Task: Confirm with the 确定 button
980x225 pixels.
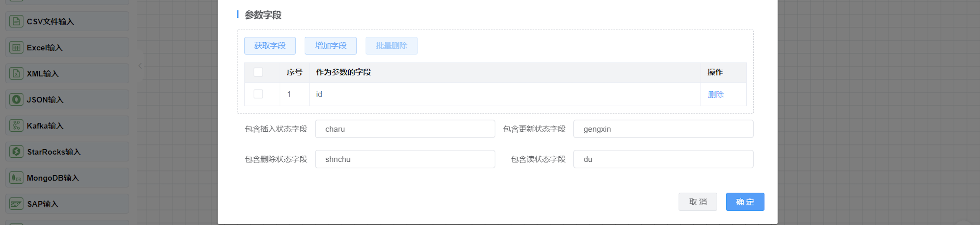Action: pos(744,202)
